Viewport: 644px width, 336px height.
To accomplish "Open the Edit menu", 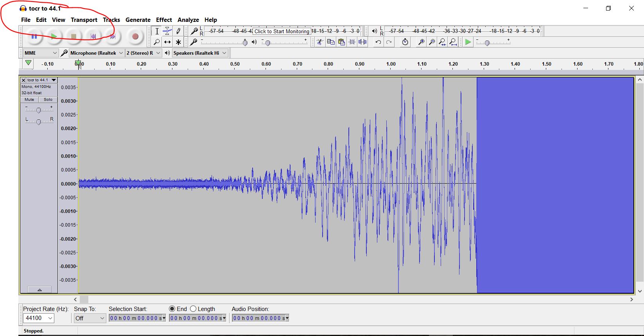I will (x=41, y=20).
